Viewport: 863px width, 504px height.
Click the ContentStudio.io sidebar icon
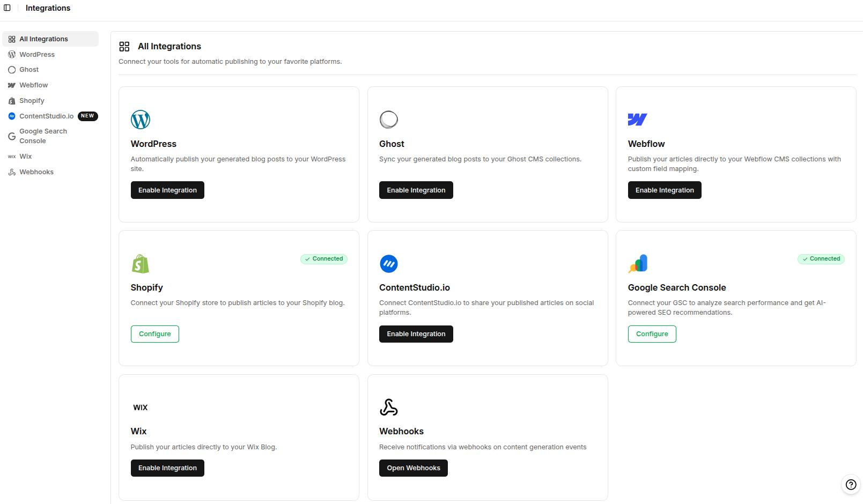12,116
